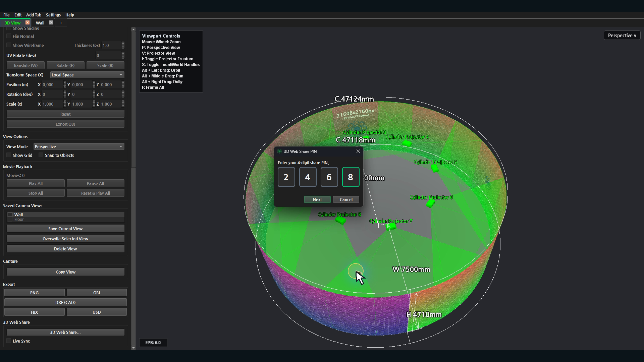The width and height of the screenshot is (644, 362).
Task: Click Translate (W) button
Action: click(25, 65)
